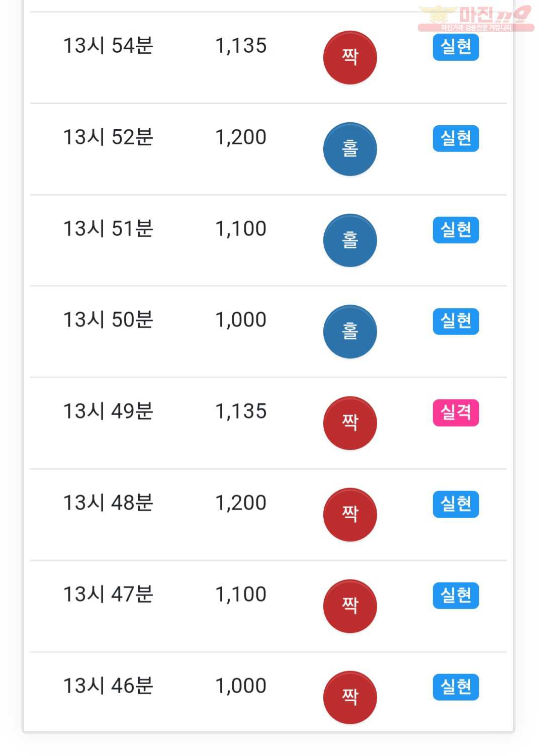
Task: Select the 13시 54분 time label
Action: 108,46
